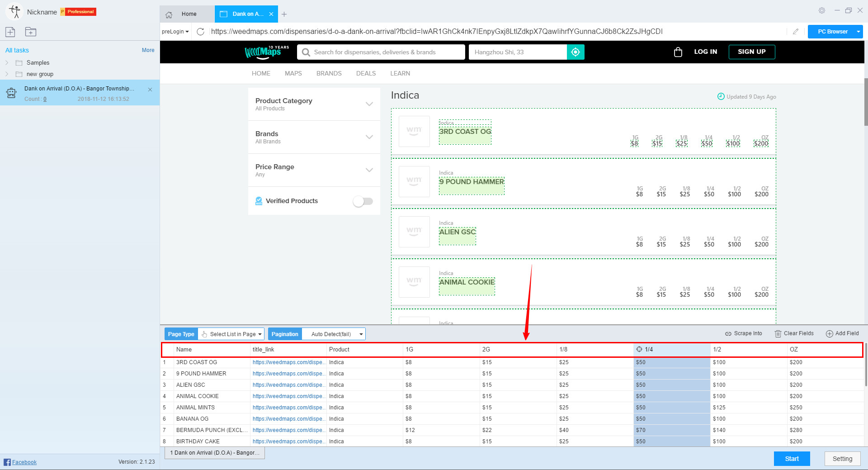Click the user avatar icon
Image resolution: width=868 pixels, height=470 pixels.
14,12
